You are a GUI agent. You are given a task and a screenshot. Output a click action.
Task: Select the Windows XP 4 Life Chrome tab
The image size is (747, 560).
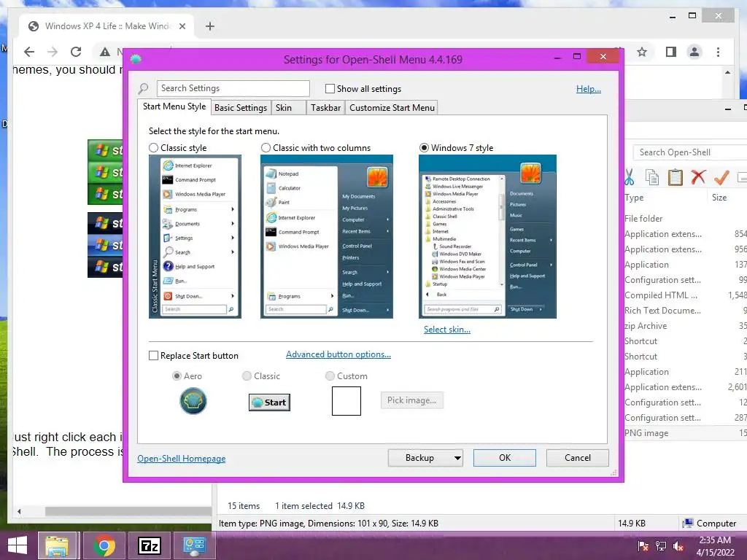pos(107,26)
